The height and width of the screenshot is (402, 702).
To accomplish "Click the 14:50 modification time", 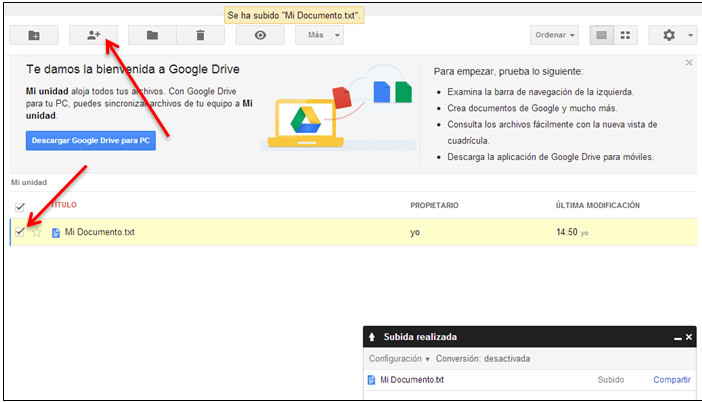I will point(567,232).
